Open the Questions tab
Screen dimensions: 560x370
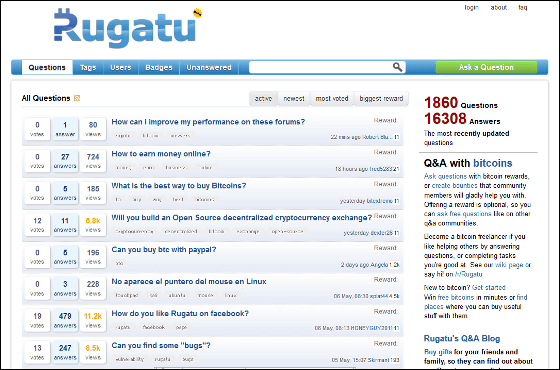47,68
